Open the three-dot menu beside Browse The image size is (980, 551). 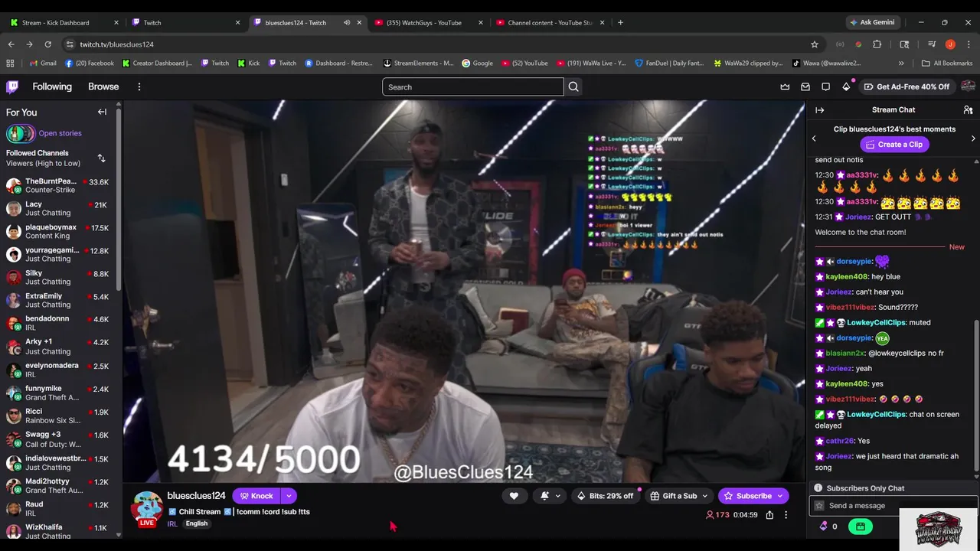pos(139,87)
